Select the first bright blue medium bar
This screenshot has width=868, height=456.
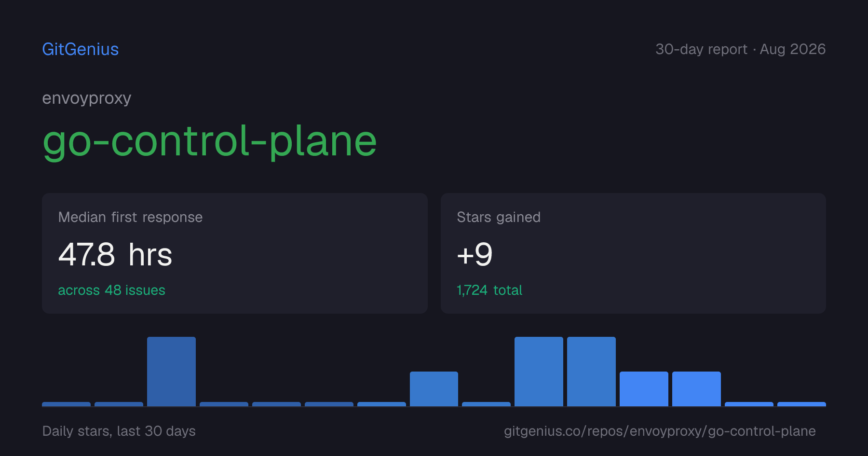(644, 389)
